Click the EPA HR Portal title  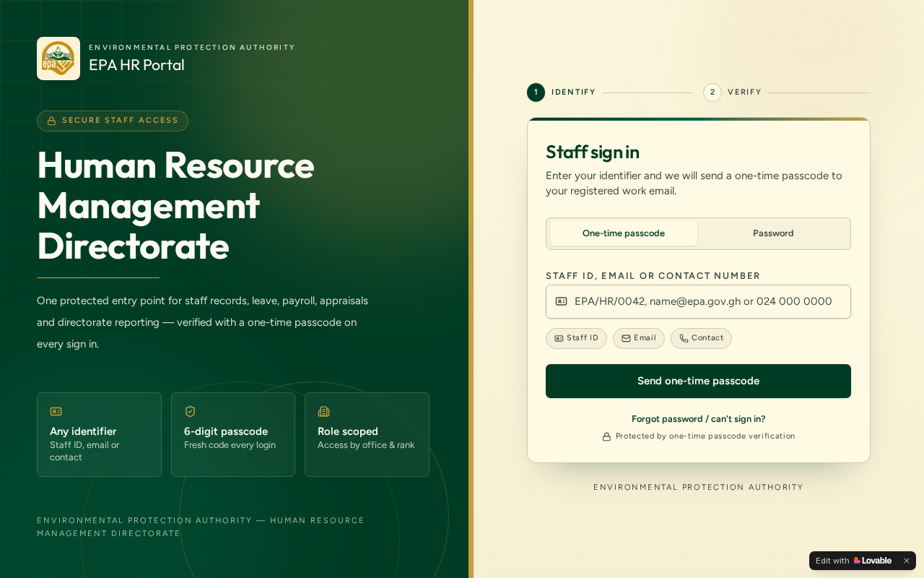[136, 65]
